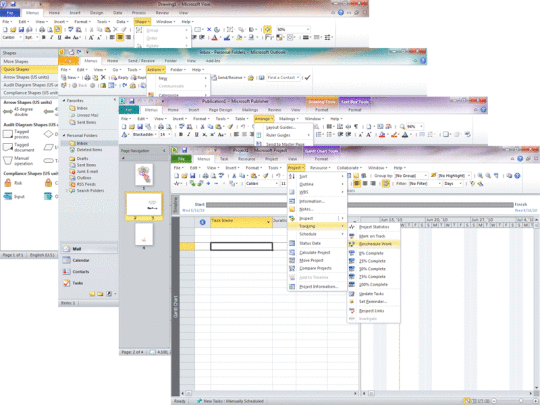Click Cut scissors icon in Publisher toolbar

point(202,127)
